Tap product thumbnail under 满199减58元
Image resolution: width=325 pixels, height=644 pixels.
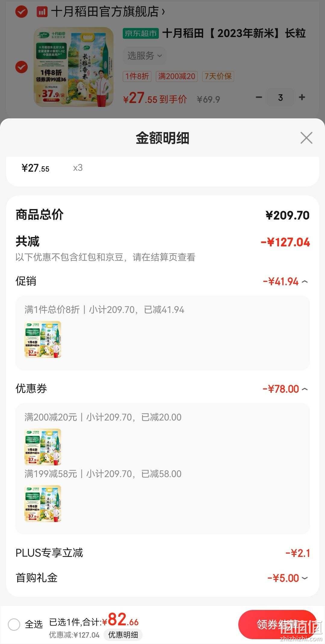click(43, 504)
